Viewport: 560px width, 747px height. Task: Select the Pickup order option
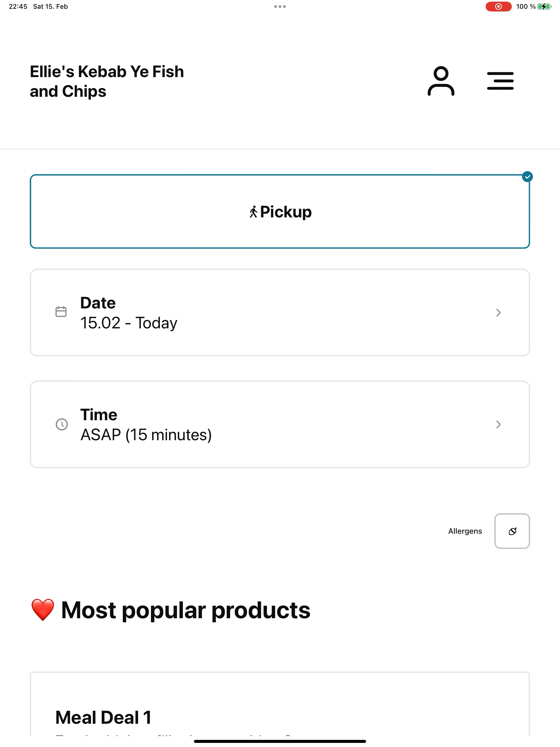[x=280, y=211]
